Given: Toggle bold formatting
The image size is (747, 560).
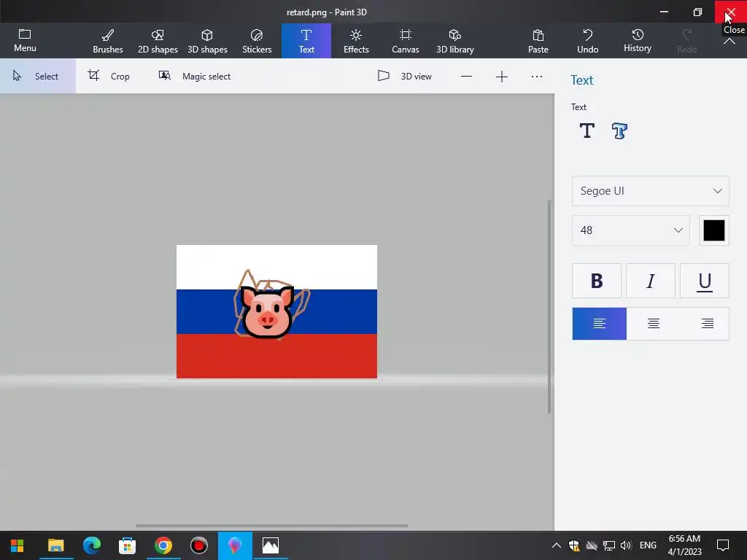Looking at the screenshot, I should [x=597, y=281].
